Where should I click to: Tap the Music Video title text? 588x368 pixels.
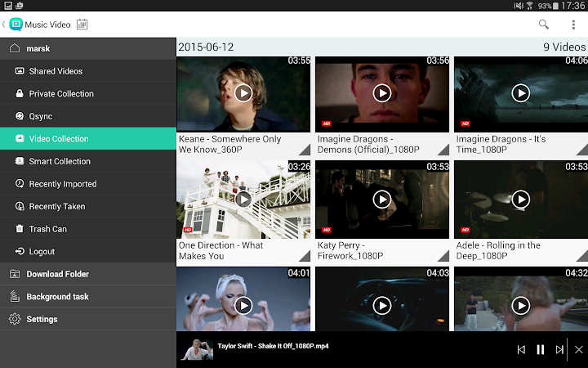pos(47,25)
